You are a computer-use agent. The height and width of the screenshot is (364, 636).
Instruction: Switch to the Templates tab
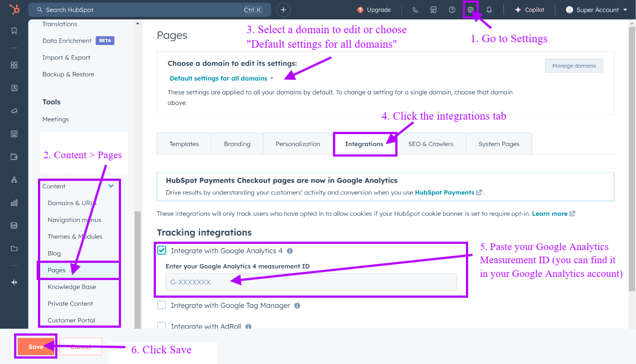(184, 144)
